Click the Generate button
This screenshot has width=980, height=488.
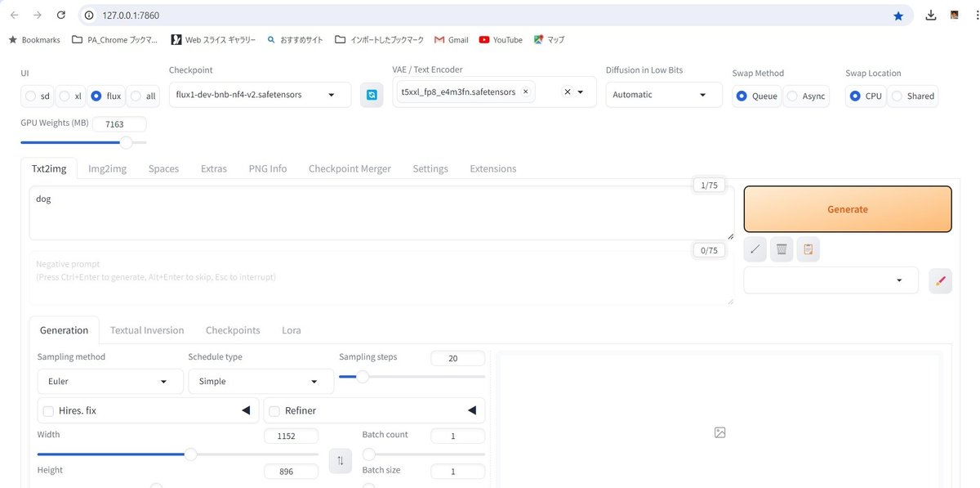pos(847,208)
